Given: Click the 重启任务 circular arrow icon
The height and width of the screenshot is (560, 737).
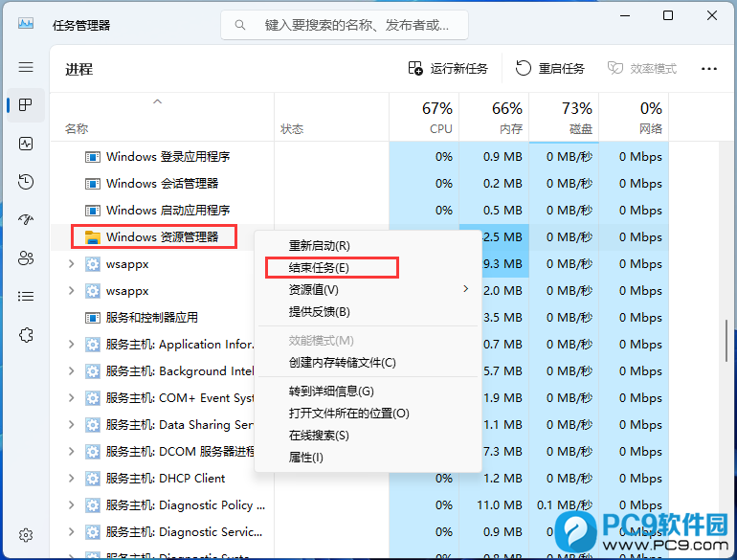Looking at the screenshot, I should 524,69.
